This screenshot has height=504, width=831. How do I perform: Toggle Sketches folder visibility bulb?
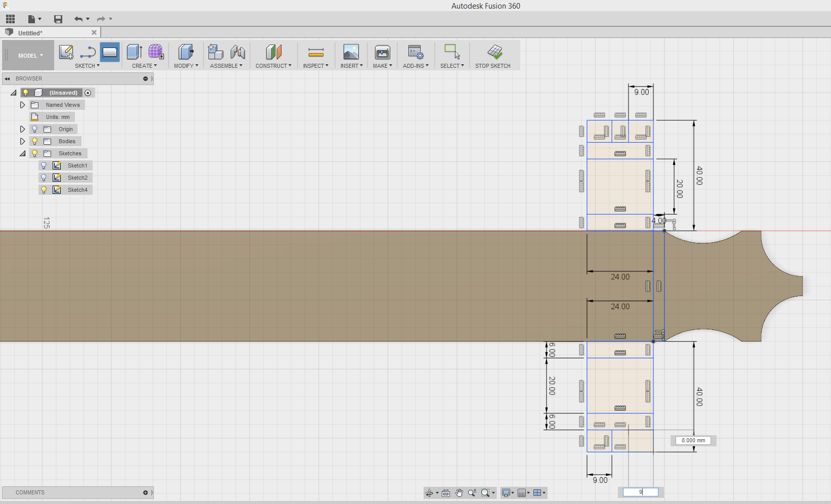tap(35, 153)
